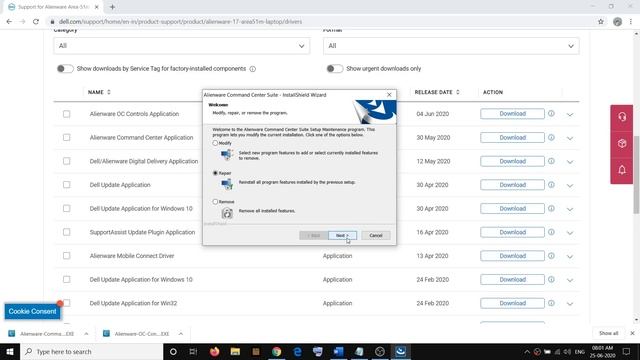The image size is (640, 360).
Task: Select the Remove radio option
Action: pos(215,201)
